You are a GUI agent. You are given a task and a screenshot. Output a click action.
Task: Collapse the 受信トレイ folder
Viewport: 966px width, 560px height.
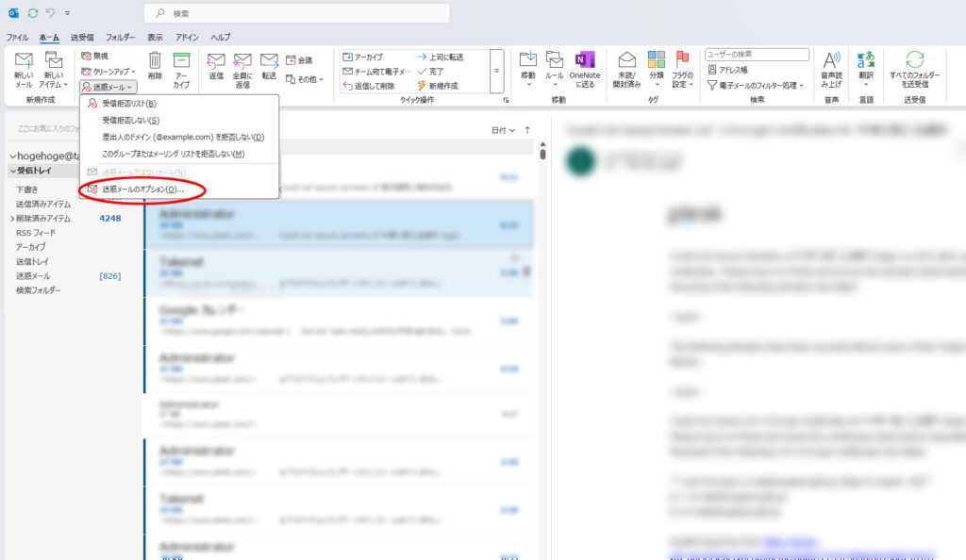coord(12,171)
